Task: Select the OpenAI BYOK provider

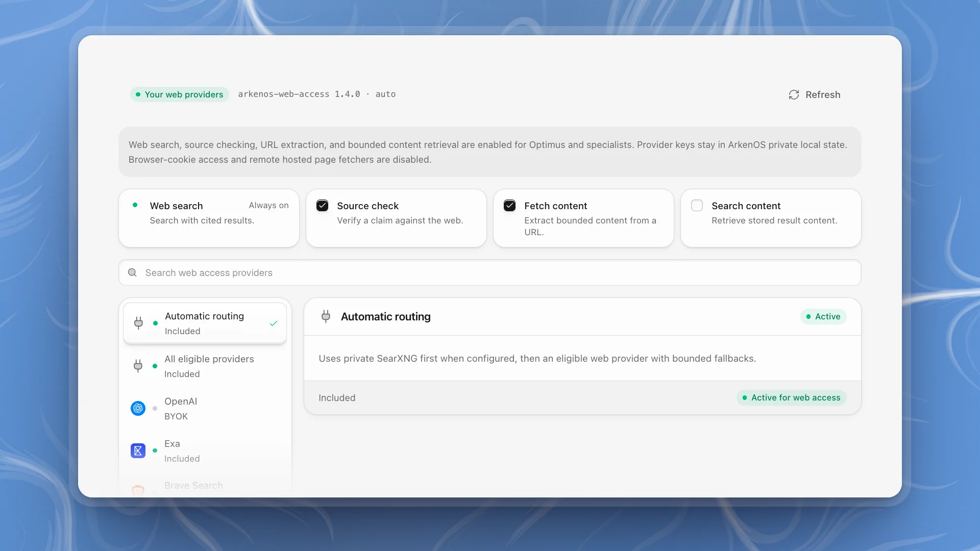Action: tap(205, 408)
